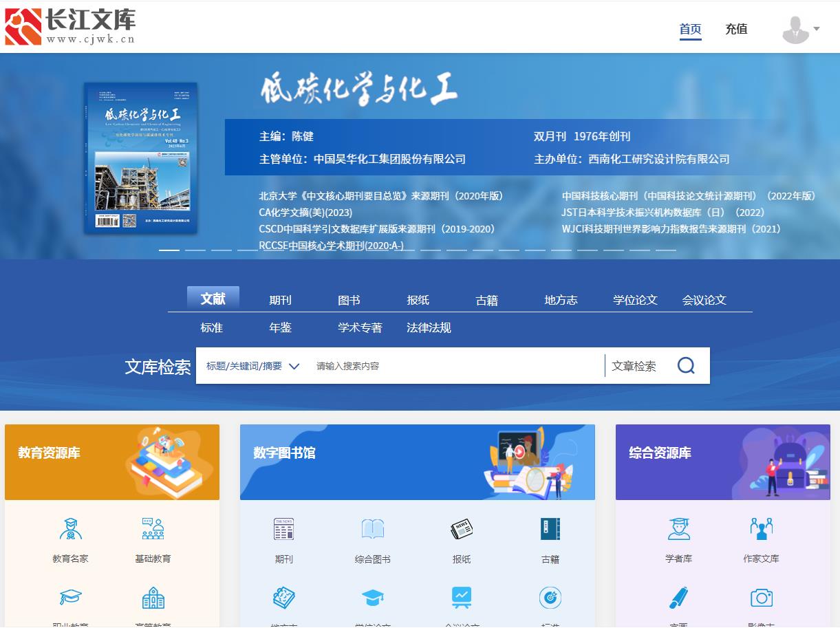
Task: Click the 文章检索 button
Action: (634, 366)
